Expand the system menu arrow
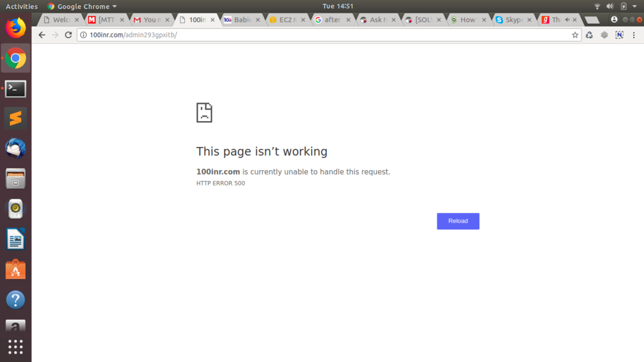 pos(634,6)
